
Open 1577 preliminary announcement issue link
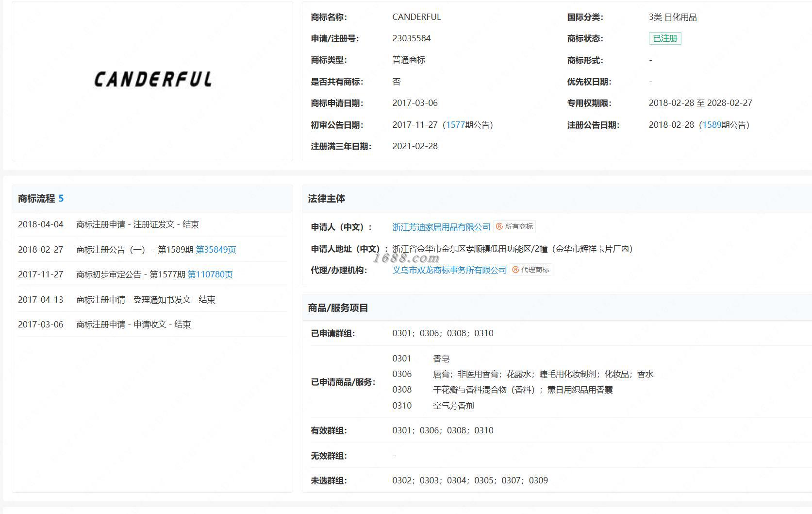tap(455, 125)
